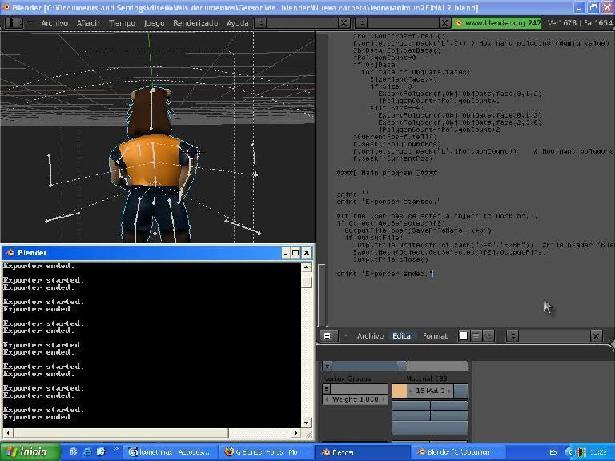Click the console horizontal scrollbar track
The image size is (615, 461).
click(262, 433)
